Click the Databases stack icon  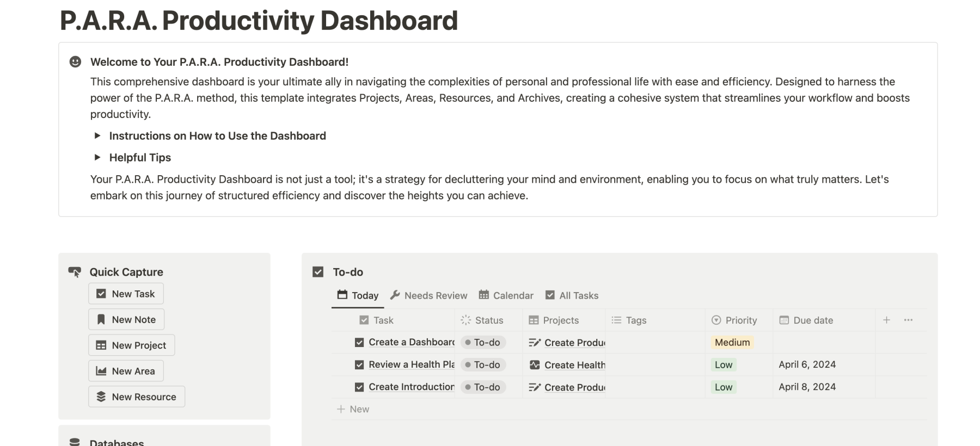click(x=75, y=442)
